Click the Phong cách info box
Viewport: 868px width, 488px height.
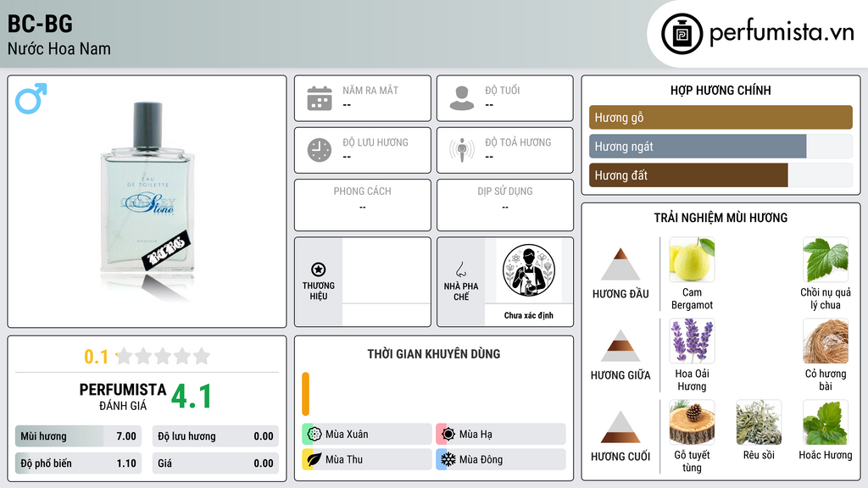pyautogui.click(x=363, y=205)
